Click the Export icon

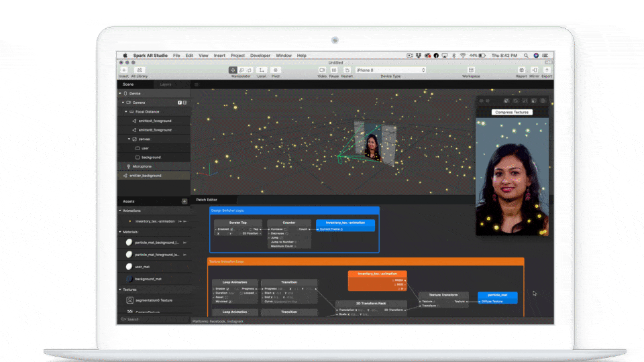point(547,70)
